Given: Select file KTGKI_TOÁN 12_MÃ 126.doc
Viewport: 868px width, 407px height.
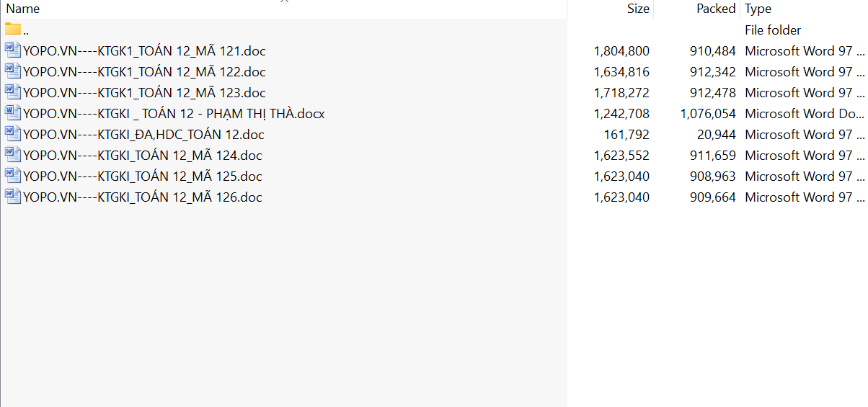Looking at the screenshot, I should coord(143,197).
